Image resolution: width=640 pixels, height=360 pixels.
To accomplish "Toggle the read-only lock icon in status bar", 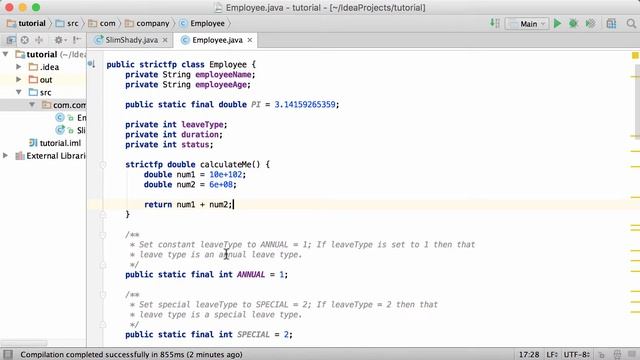I will (602, 355).
